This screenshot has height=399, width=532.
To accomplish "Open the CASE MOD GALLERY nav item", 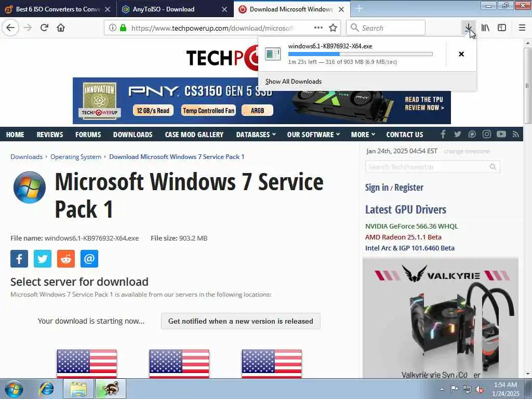I will (194, 135).
